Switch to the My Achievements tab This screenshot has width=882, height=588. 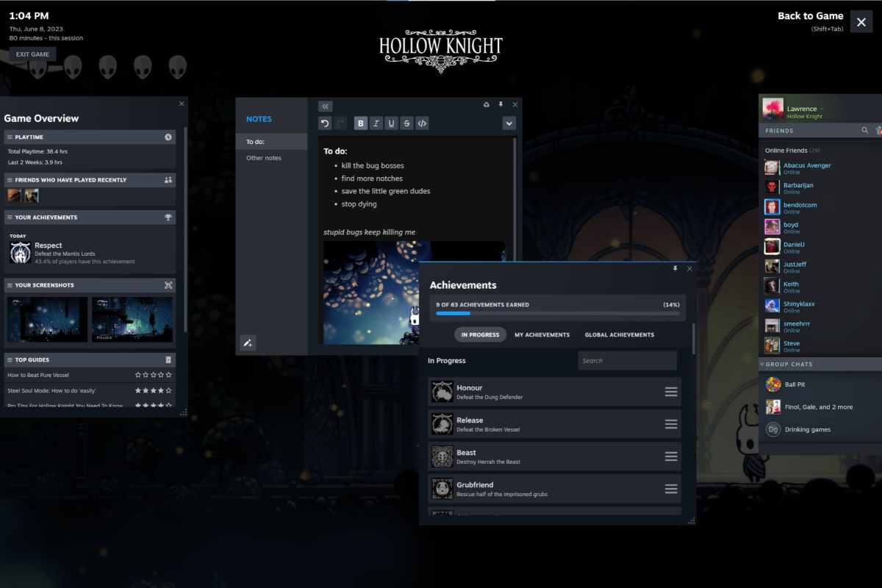click(542, 334)
